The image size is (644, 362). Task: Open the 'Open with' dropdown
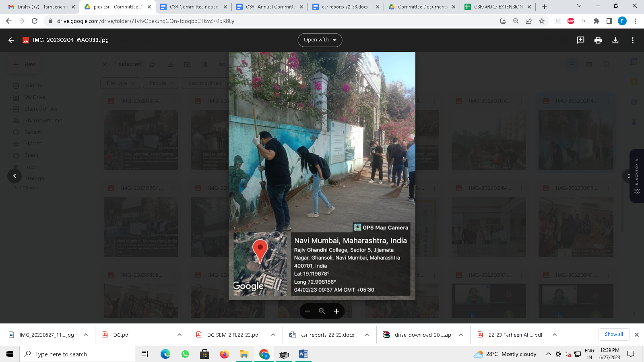(x=320, y=40)
